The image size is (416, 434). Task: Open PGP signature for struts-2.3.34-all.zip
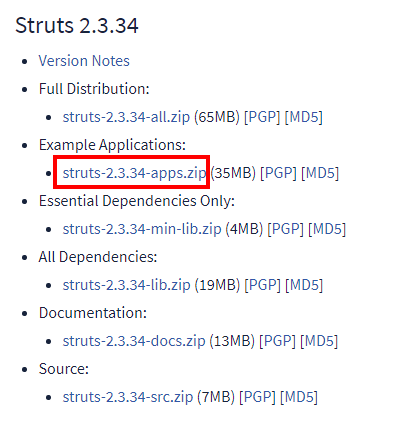point(262,117)
